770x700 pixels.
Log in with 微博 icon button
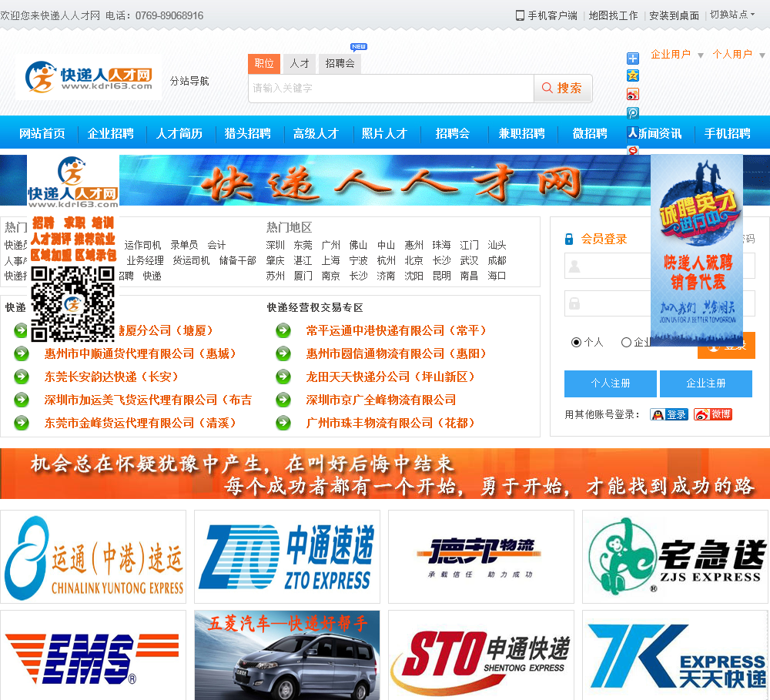point(713,414)
